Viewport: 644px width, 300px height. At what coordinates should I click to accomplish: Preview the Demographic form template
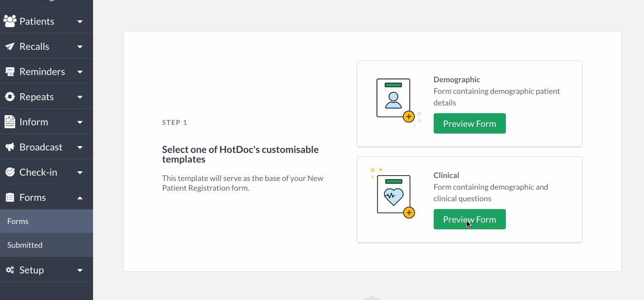pyautogui.click(x=470, y=123)
